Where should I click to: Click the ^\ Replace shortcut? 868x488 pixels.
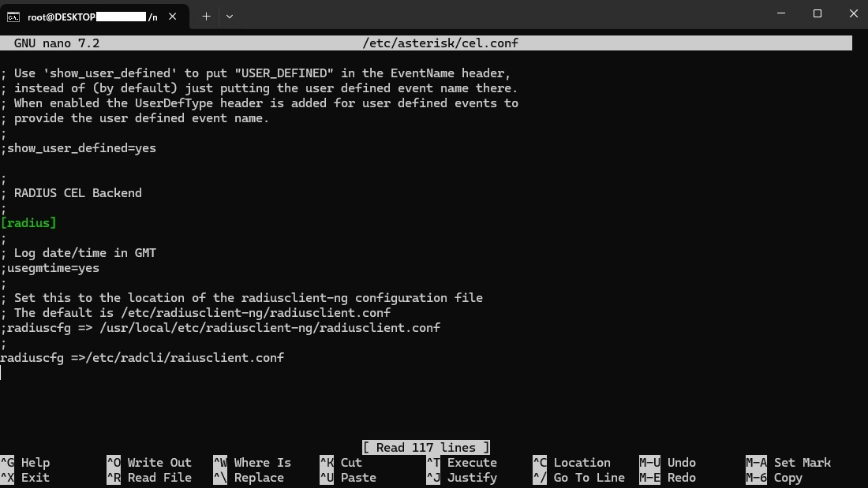point(249,478)
